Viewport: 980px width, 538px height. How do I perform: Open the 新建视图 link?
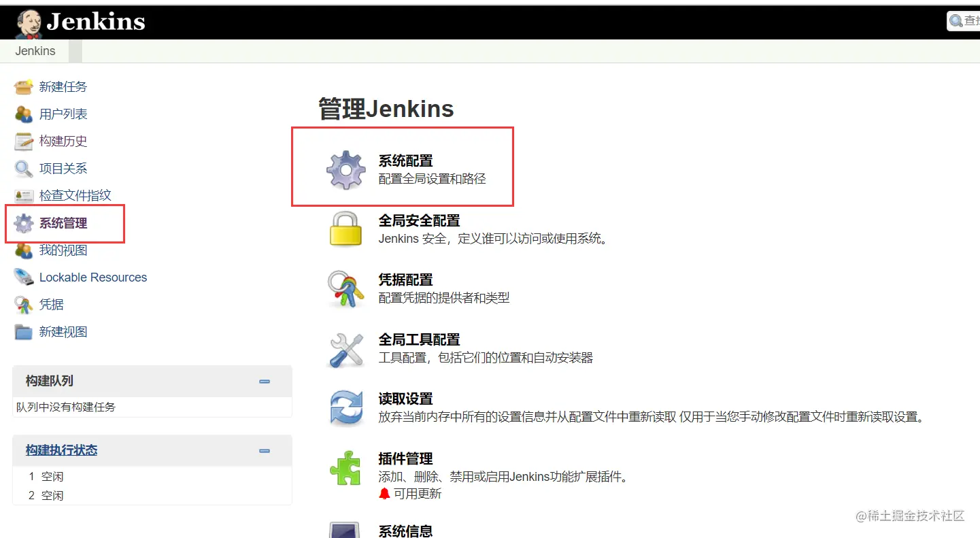(63, 332)
